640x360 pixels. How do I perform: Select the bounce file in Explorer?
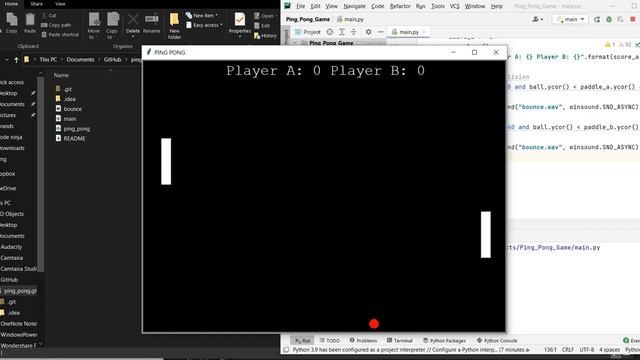click(x=69, y=109)
